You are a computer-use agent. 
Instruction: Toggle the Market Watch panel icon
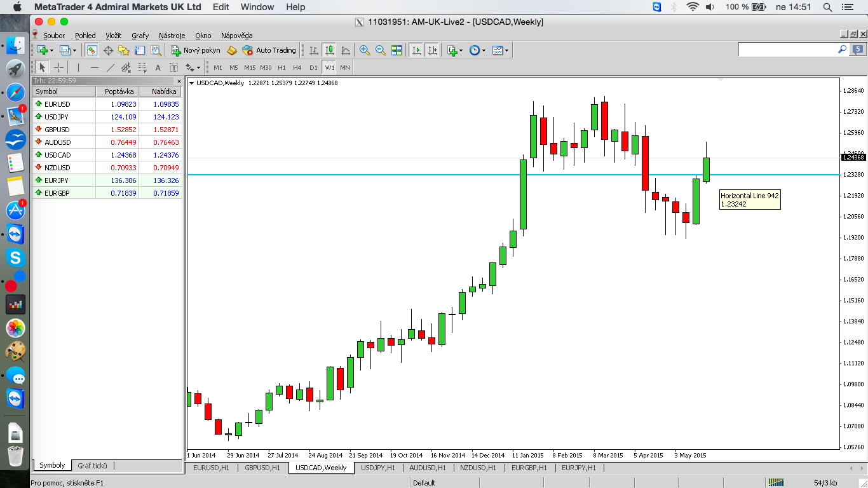click(x=92, y=50)
